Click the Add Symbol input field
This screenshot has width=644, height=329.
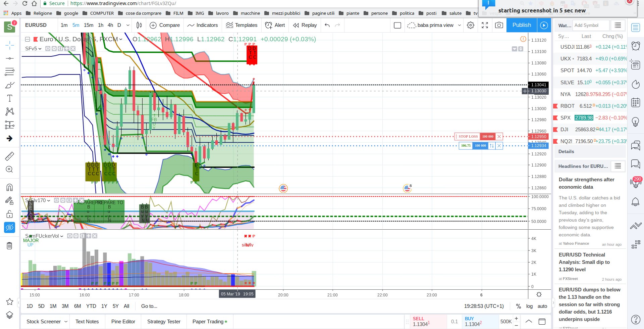(x=591, y=25)
